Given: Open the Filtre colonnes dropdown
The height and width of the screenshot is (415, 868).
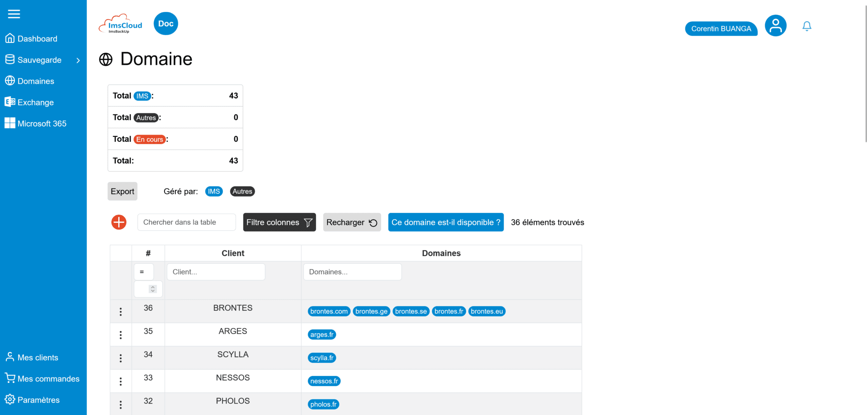Looking at the screenshot, I should [279, 222].
